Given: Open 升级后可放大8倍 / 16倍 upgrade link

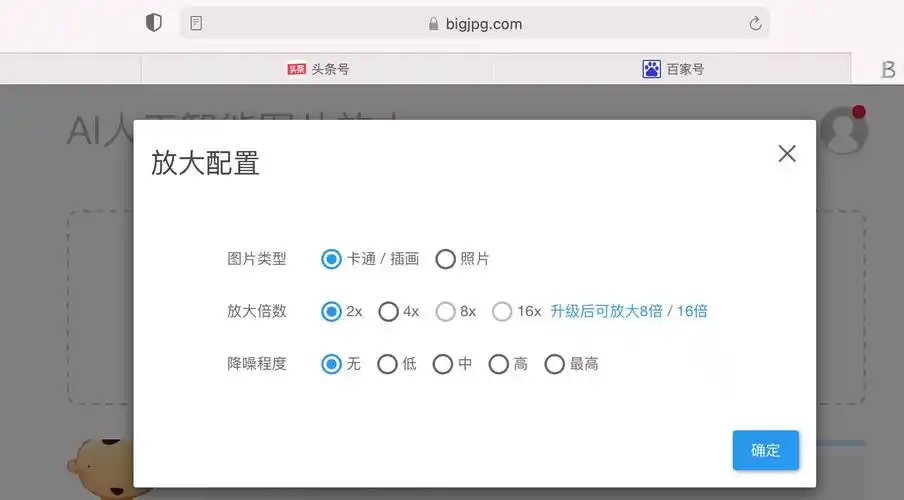Looking at the screenshot, I should (x=629, y=311).
